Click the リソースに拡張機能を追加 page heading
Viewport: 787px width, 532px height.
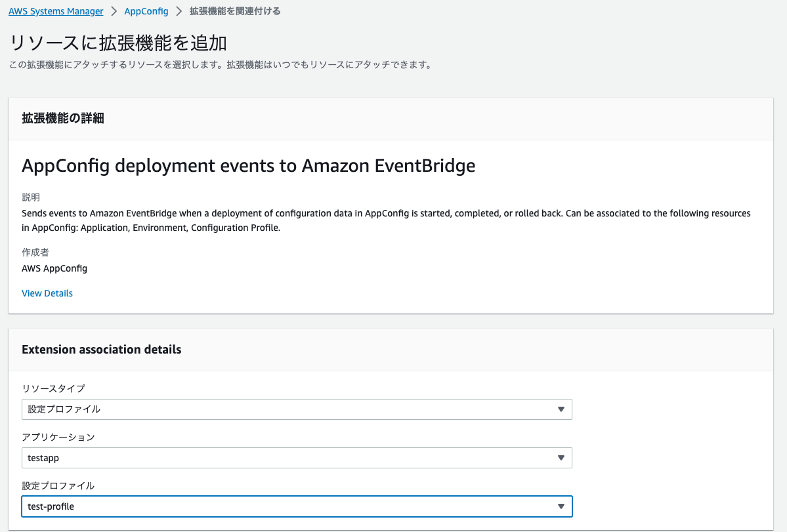[x=118, y=43]
